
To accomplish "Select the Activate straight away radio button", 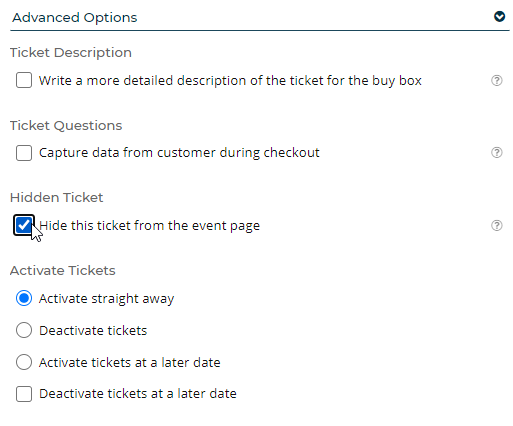I will pyautogui.click(x=24, y=298).
